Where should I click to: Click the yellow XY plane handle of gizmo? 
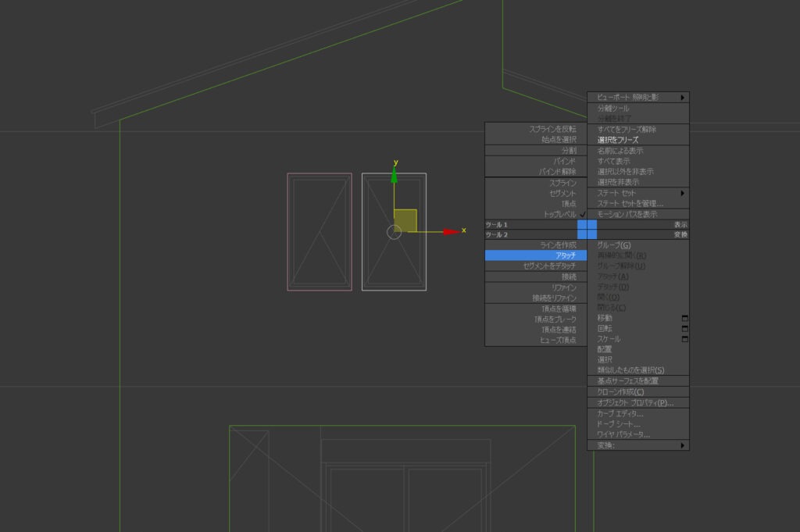coord(405,220)
